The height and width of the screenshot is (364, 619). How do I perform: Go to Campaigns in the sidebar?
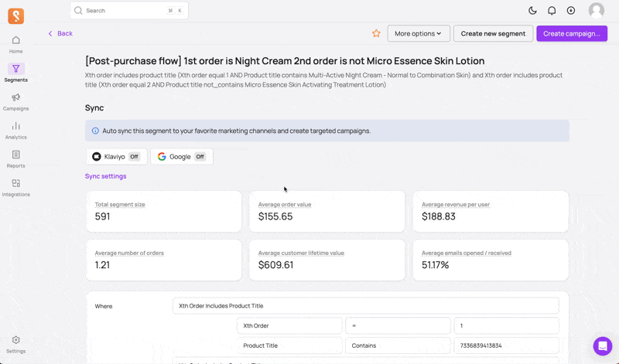(x=15, y=102)
